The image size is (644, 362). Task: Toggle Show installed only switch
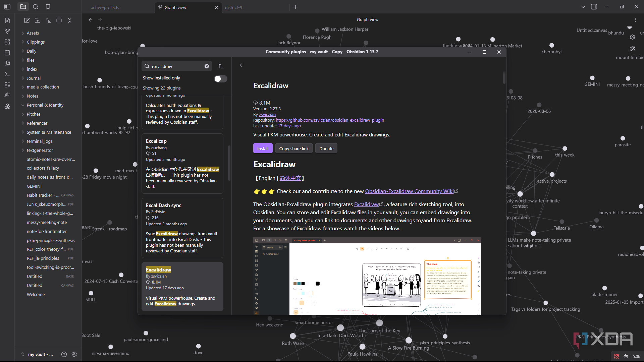pyautogui.click(x=221, y=78)
